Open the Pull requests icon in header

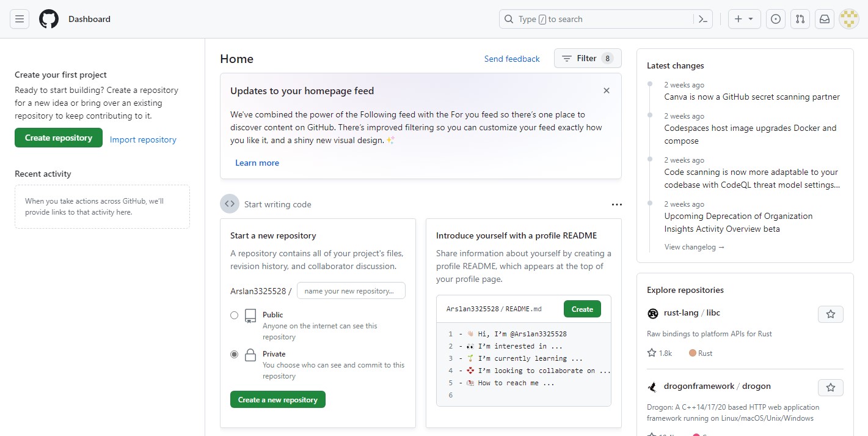800,19
